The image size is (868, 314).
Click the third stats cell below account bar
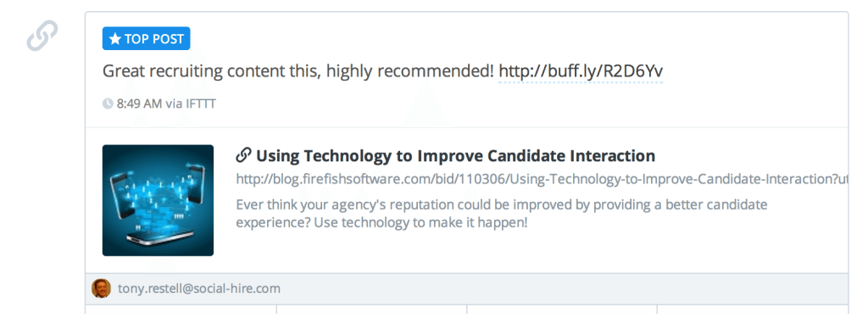pyautogui.click(x=562, y=309)
